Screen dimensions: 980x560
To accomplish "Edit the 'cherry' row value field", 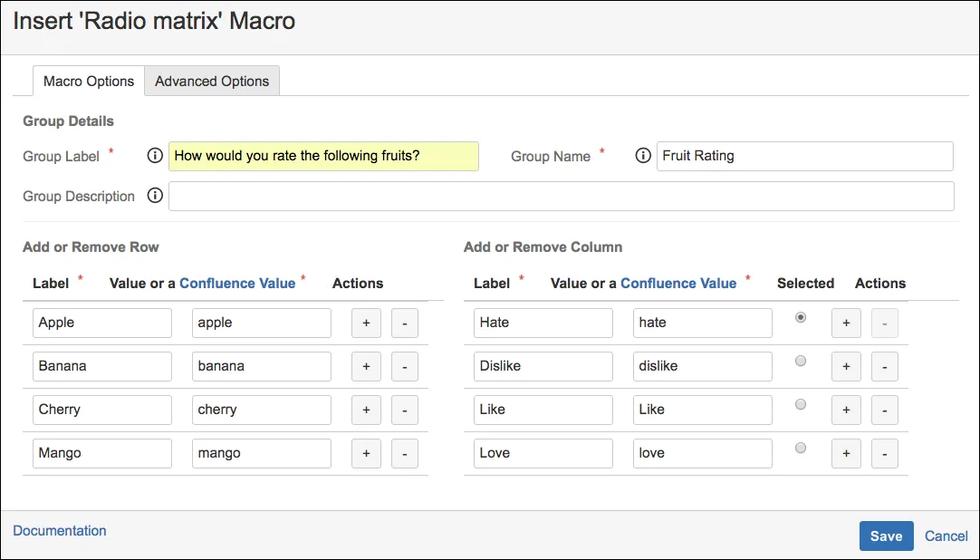I will pos(262,410).
